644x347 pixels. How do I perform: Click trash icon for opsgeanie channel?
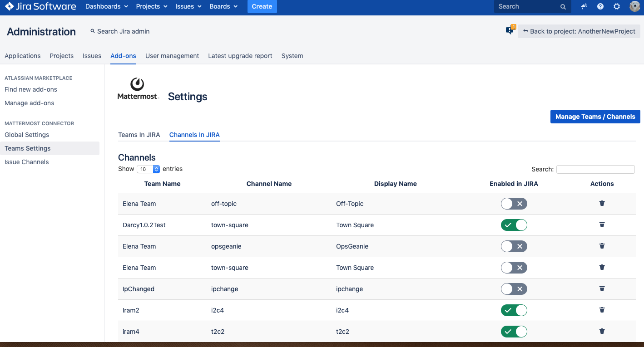pos(602,246)
